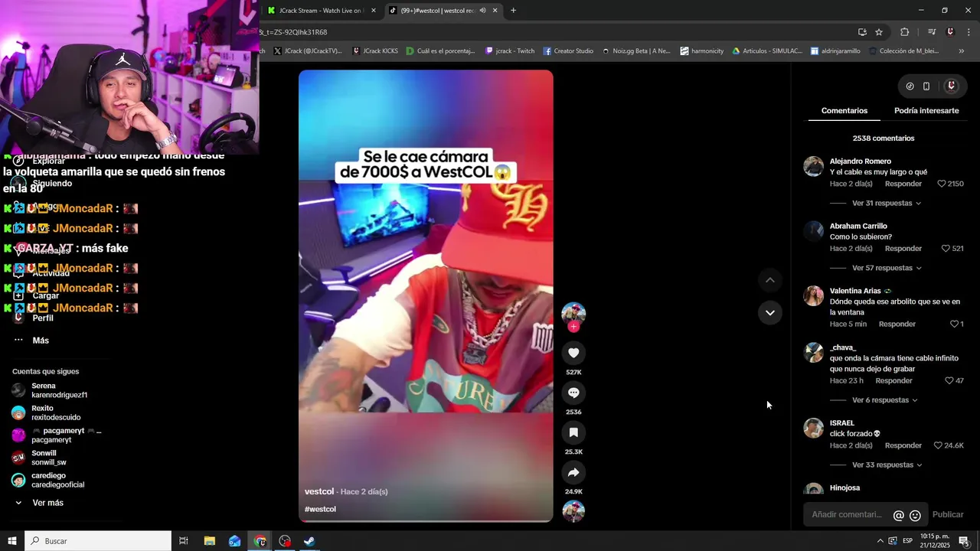
Task: Expand Ver 6 respuestas under _chava_
Action: [885, 400]
